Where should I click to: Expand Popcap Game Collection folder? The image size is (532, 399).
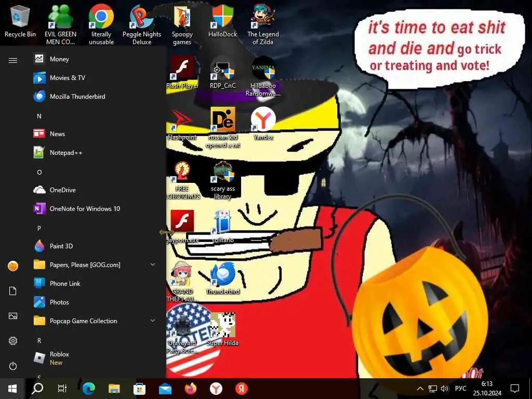95,321
